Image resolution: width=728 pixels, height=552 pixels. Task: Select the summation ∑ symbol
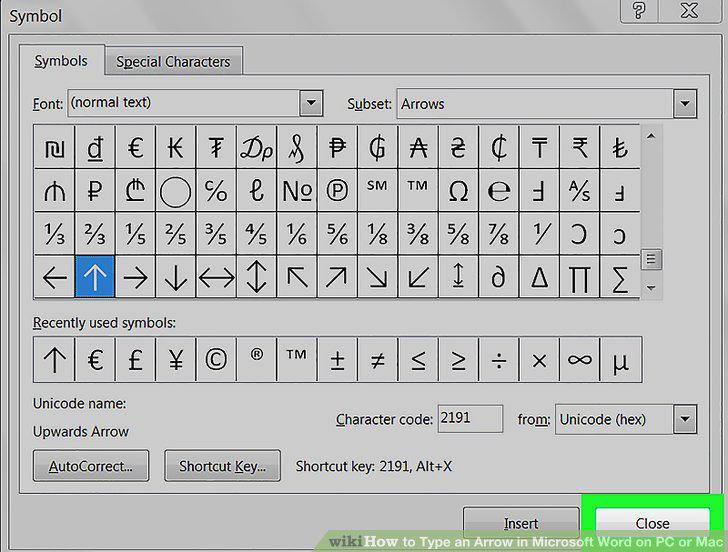[x=620, y=277]
